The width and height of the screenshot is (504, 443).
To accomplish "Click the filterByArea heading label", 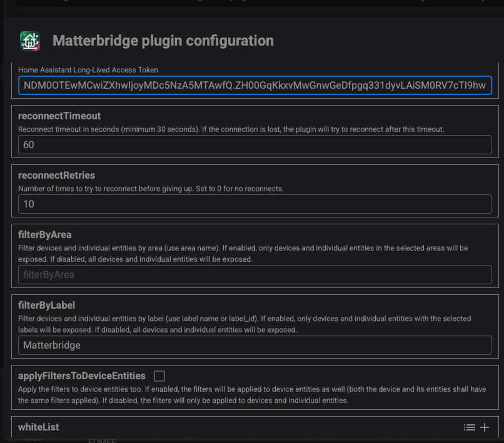I will pos(45,235).
